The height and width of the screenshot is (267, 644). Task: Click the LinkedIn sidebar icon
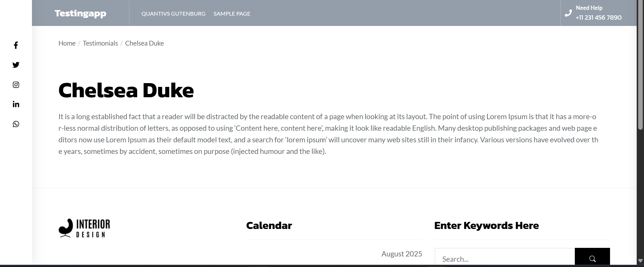(x=16, y=104)
